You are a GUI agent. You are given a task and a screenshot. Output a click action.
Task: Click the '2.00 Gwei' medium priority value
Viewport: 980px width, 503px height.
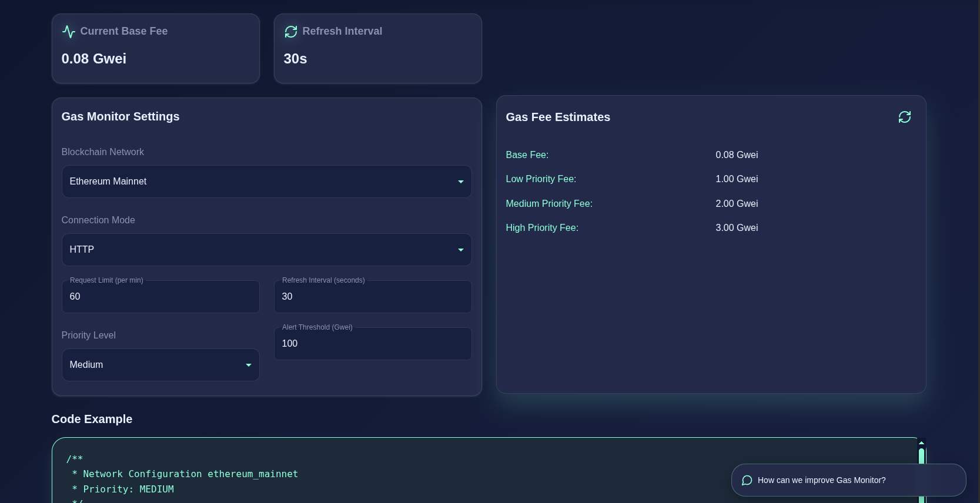pyautogui.click(x=737, y=204)
